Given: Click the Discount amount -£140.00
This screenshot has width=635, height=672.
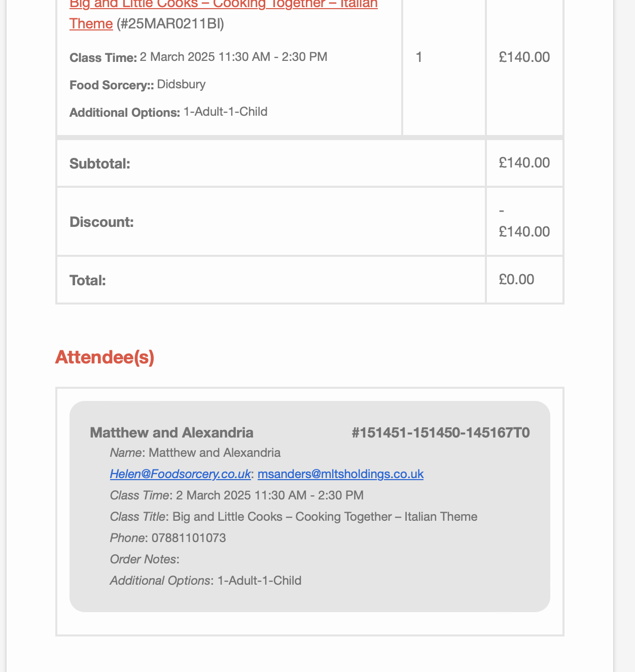Looking at the screenshot, I should 524,221.
